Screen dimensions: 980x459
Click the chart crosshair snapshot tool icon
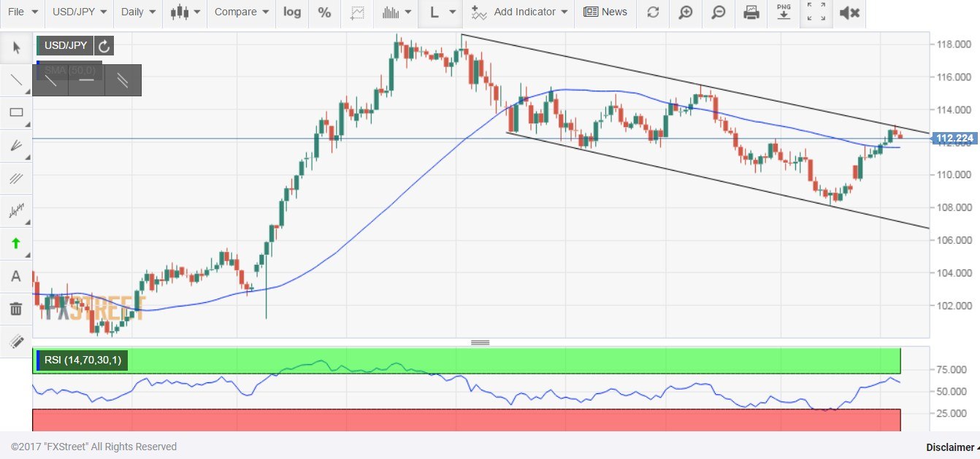(357, 12)
